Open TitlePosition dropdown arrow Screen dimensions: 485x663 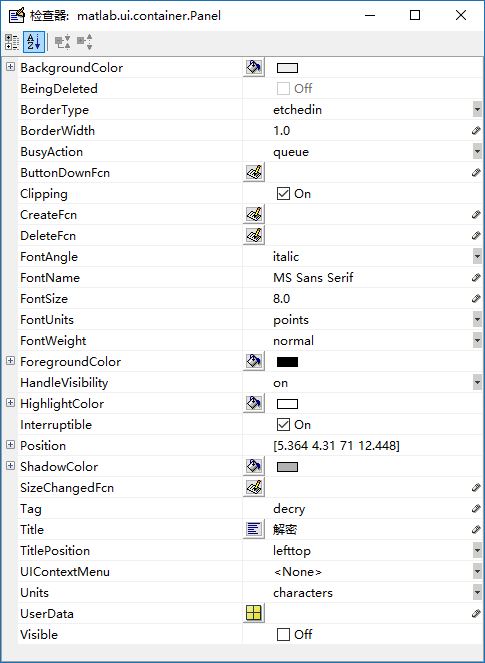click(x=477, y=550)
